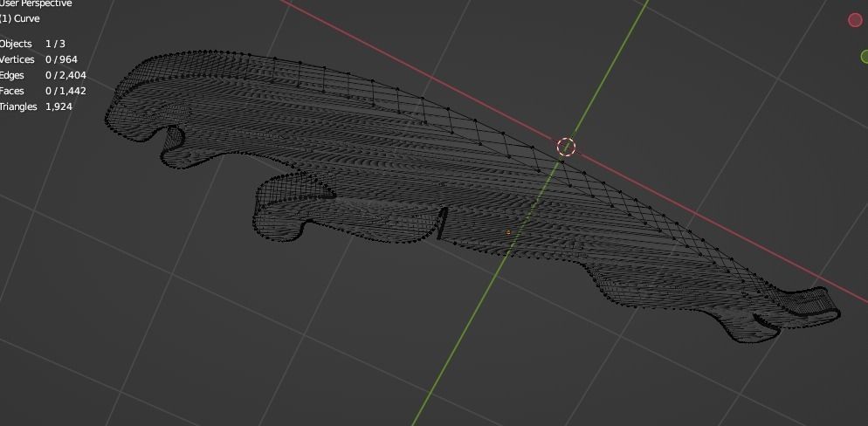The height and width of the screenshot is (426, 868).
Task: Click the Triangles '1,924' statistic
Action: tap(59, 106)
